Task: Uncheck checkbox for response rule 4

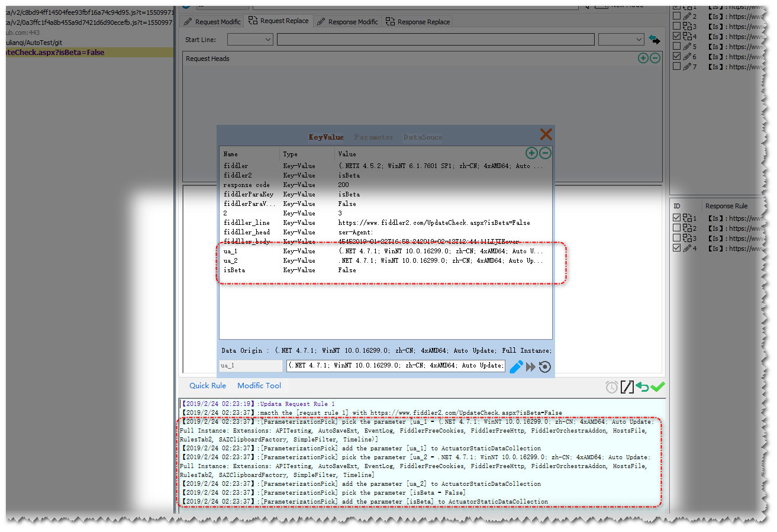Action: coord(677,249)
